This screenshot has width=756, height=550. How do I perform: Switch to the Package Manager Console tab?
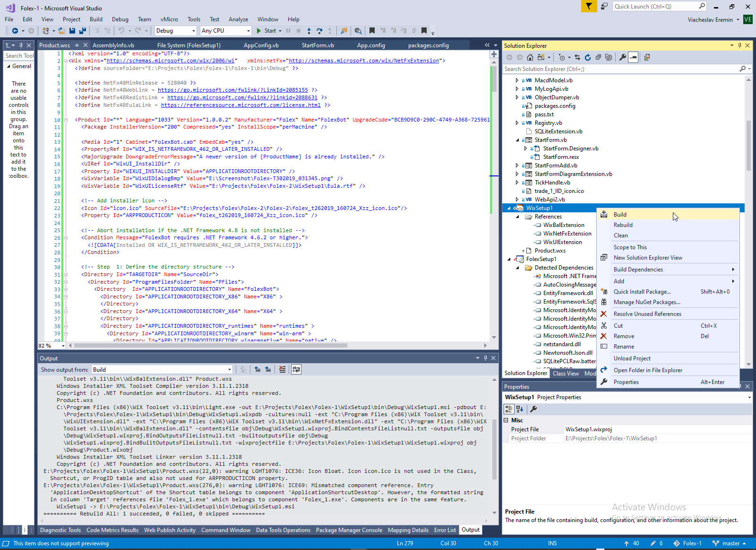click(349, 530)
